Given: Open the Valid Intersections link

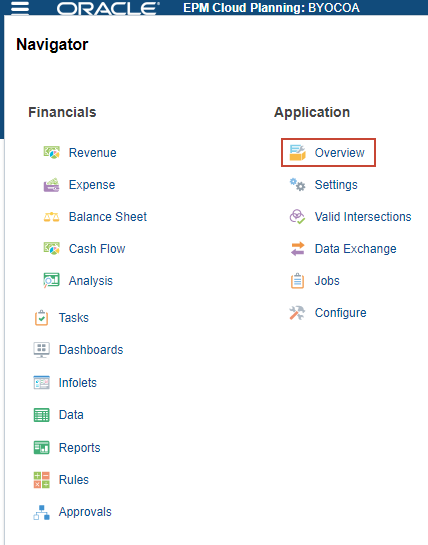Looking at the screenshot, I should coord(363,217).
